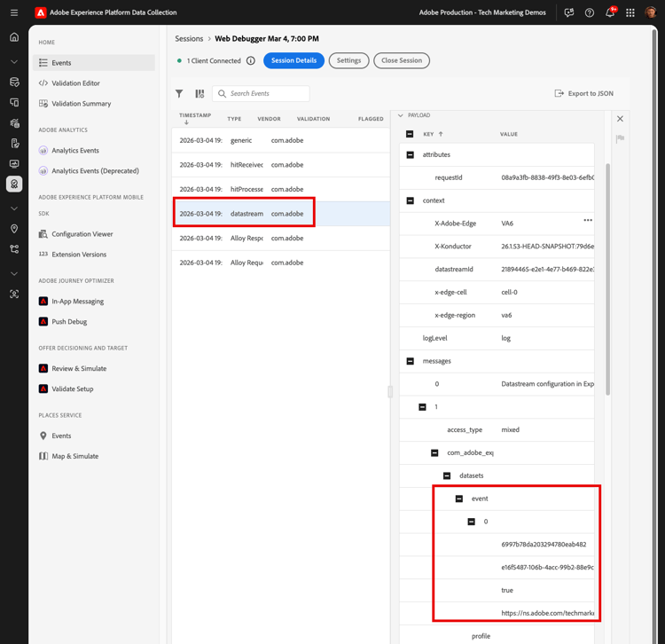Select the Alloy Response event row
Viewport: 665px width, 644px height.
281,239
